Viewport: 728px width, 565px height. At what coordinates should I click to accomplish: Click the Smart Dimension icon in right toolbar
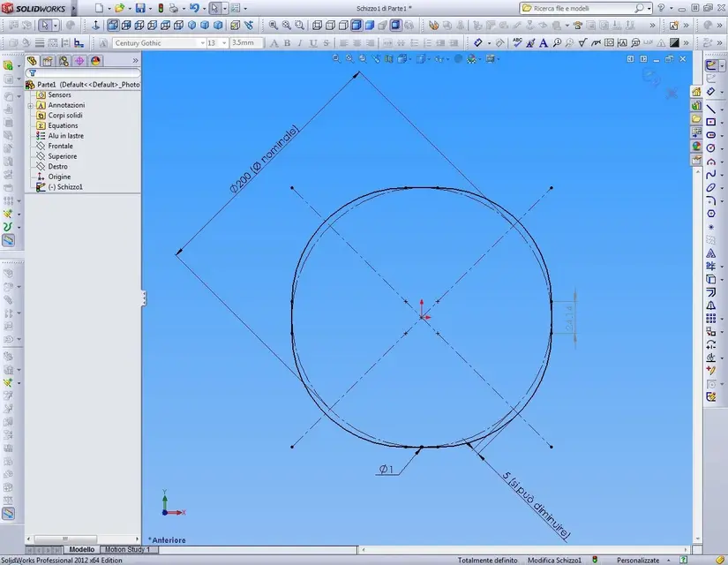pos(711,92)
